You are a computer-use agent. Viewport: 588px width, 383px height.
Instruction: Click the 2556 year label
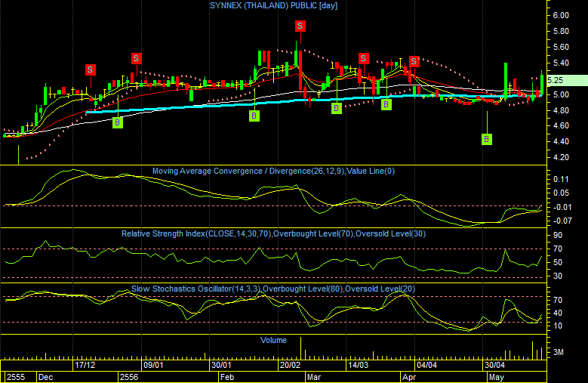129,377
